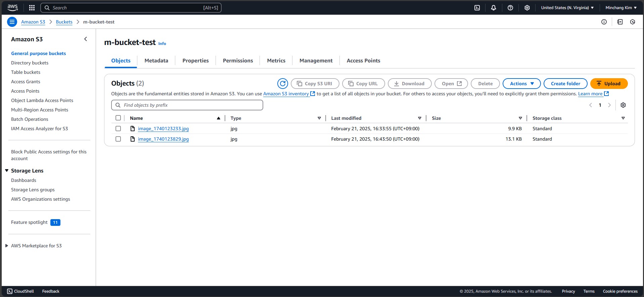Switch to the Access Points tab
This screenshot has width=644, height=297.
coord(363,60)
